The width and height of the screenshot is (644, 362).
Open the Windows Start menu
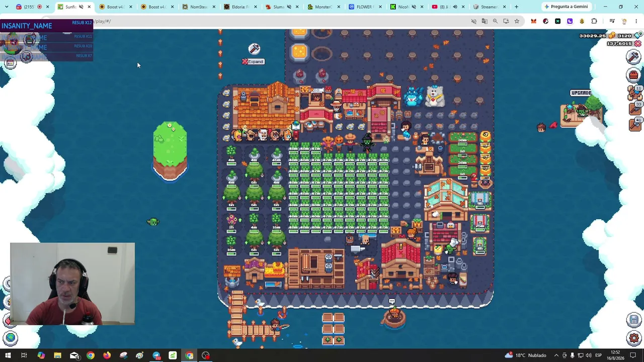pos(8,355)
